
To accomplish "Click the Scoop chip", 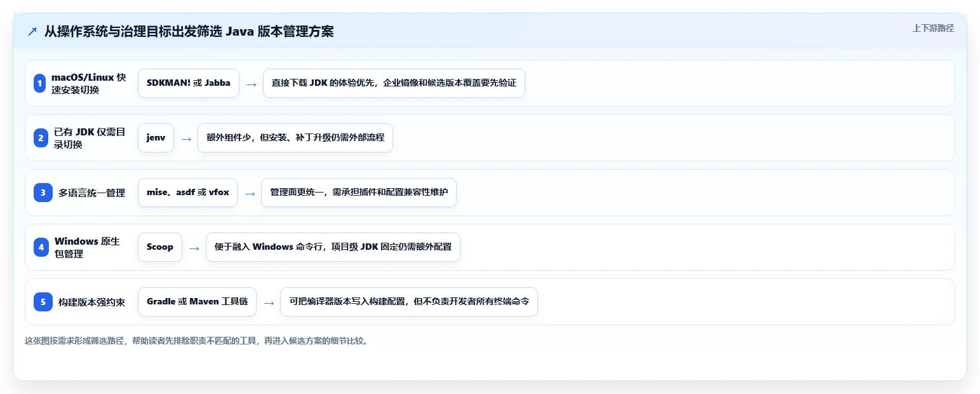I will [x=160, y=247].
